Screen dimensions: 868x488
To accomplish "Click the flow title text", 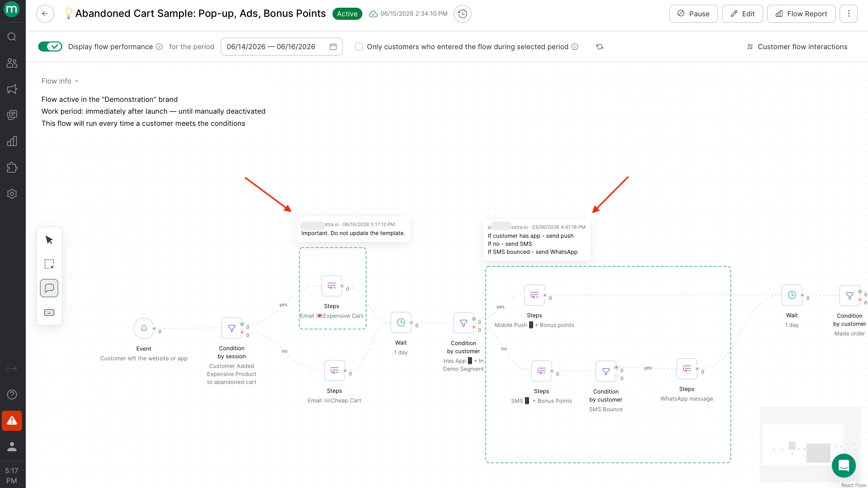I will 200,14.
